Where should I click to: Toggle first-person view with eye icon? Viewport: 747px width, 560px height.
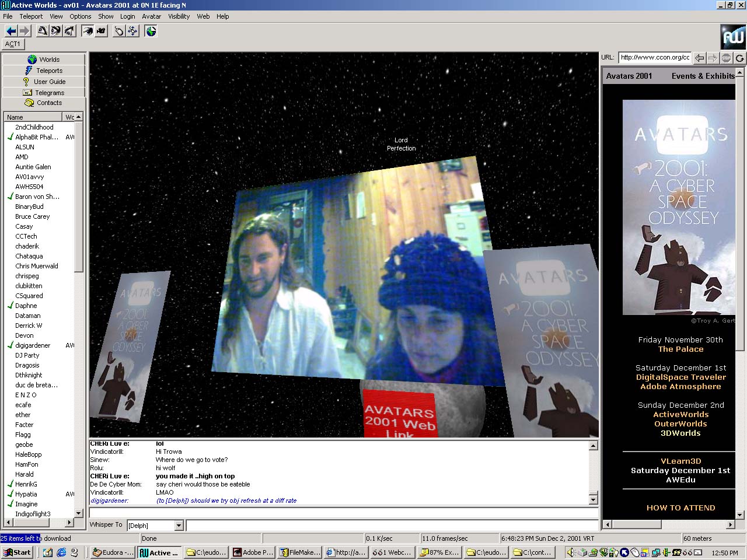click(x=88, y=31)
